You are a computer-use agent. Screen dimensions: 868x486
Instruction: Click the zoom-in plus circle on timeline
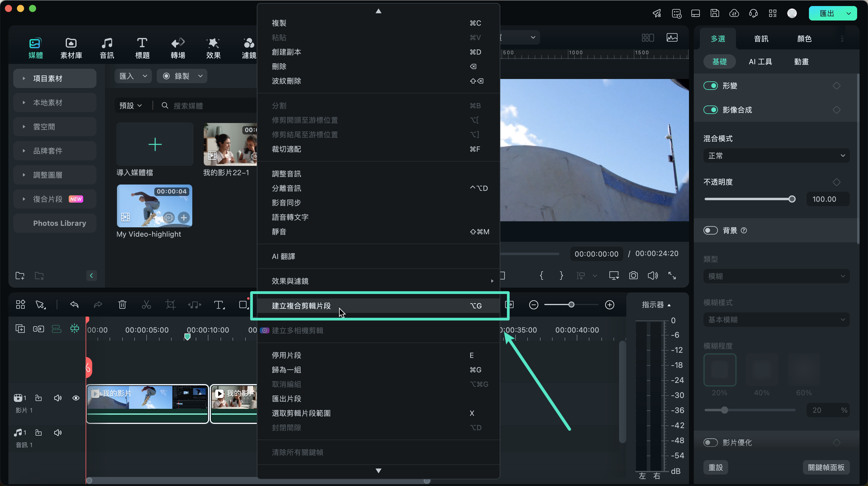[609, 305]
